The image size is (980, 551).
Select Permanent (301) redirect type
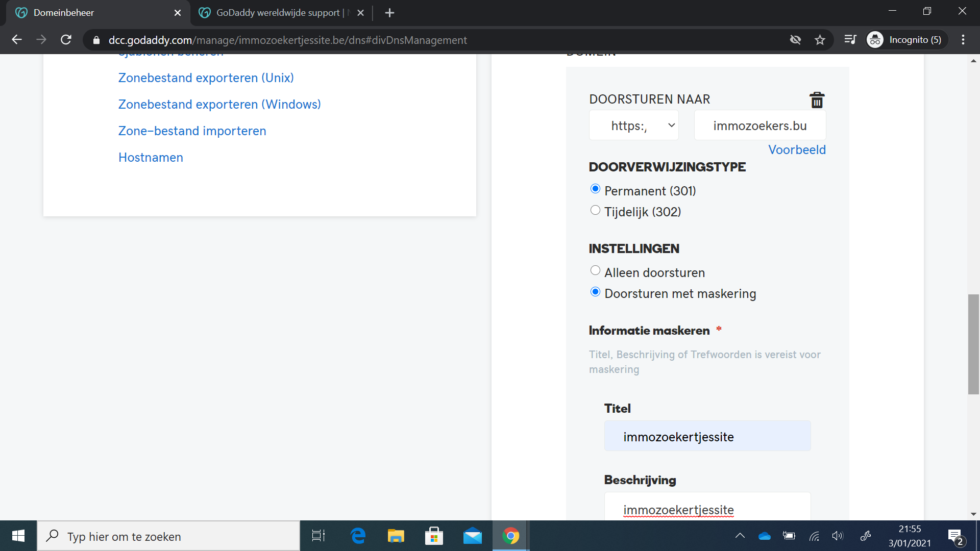pyautogui.click(x=595, y=189)
